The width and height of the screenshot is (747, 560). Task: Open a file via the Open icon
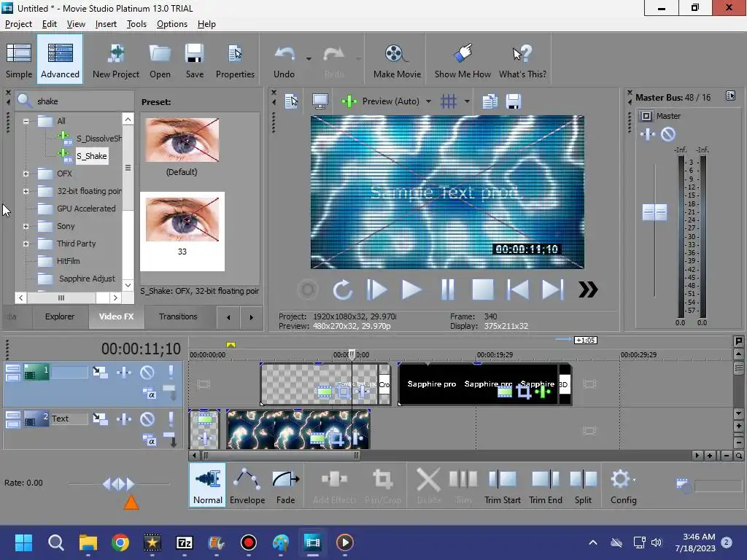pos(160,60)
